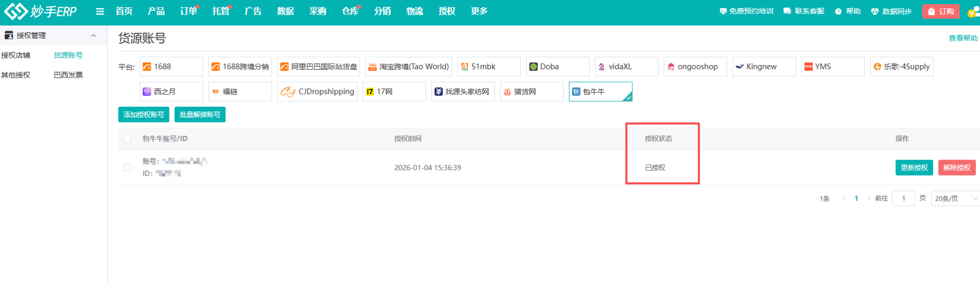Open the 分销 menu
The height and width of the screenshot is (285, 980).
pyautogui.click(x=383, y=11)
